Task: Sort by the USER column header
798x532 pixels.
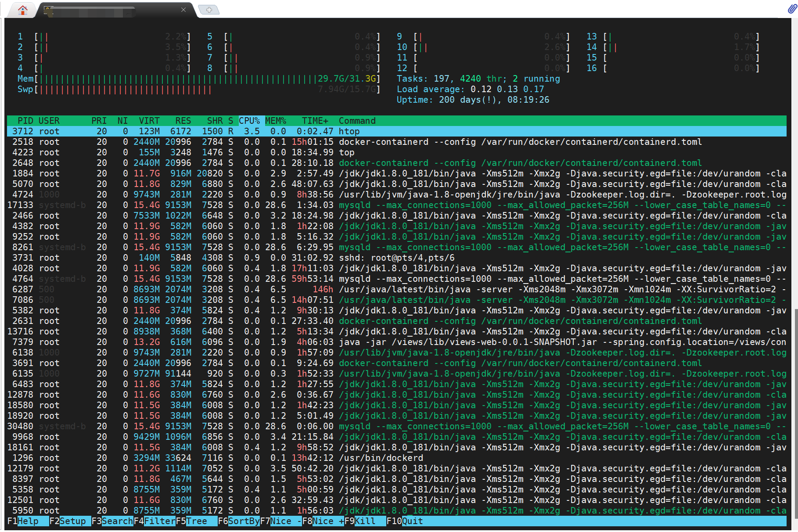Action: pos(49,121)
